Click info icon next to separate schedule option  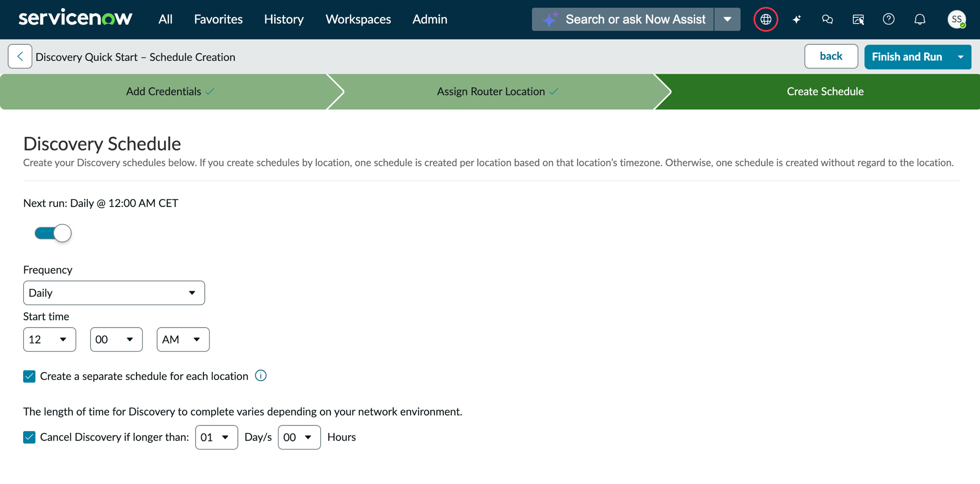coord(261,376)
